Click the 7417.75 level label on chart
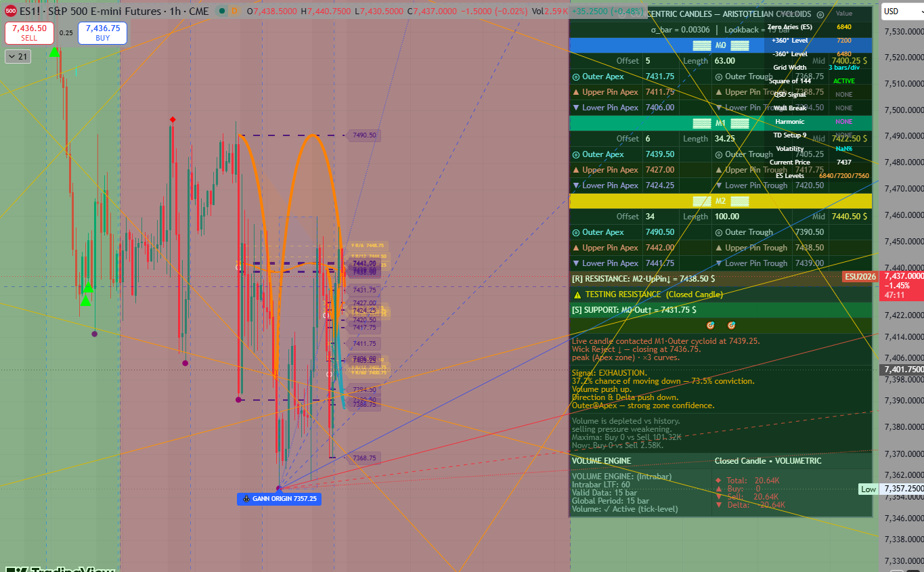The width and height of the screenshot is (924, 572). (364, 328)
